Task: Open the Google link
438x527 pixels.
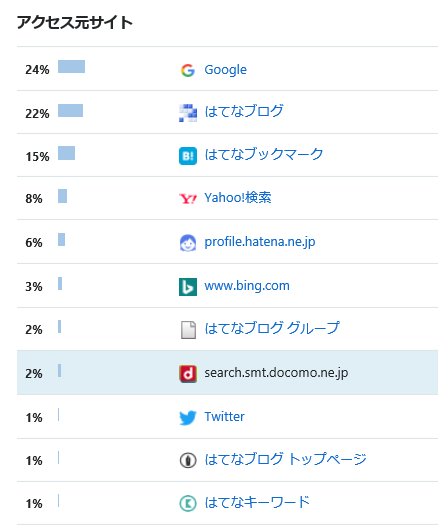Action: (226, 70)
